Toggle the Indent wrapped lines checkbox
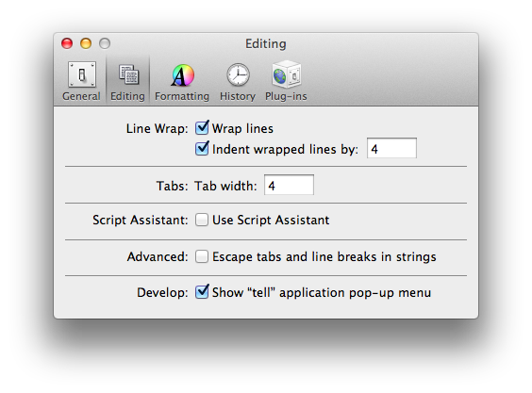Screen dimensions: 532x393 tap(202, 149)
